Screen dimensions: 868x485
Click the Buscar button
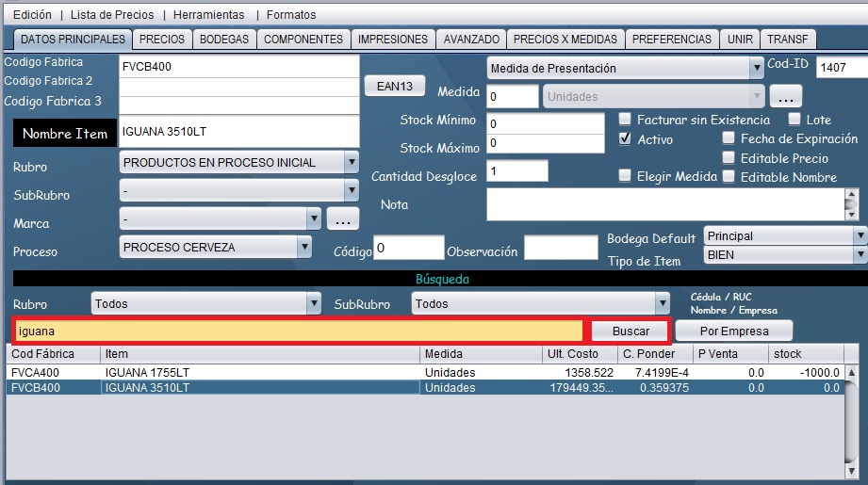[x=631, y=331]
